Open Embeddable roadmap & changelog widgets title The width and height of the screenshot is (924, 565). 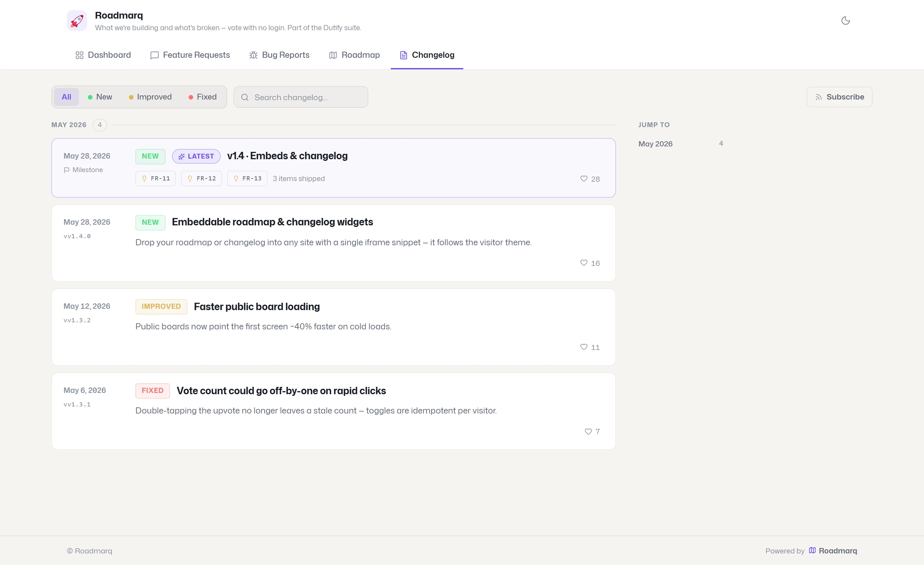(272, 222)
